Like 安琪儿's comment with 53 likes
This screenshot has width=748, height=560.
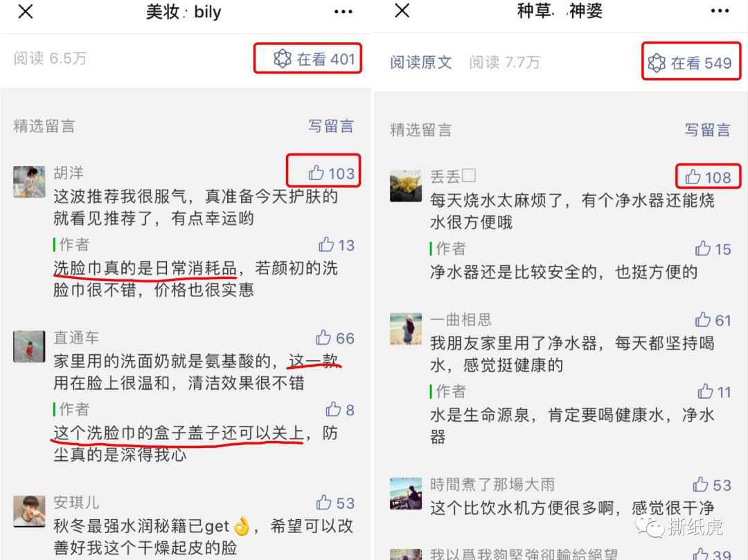[335, 503]
